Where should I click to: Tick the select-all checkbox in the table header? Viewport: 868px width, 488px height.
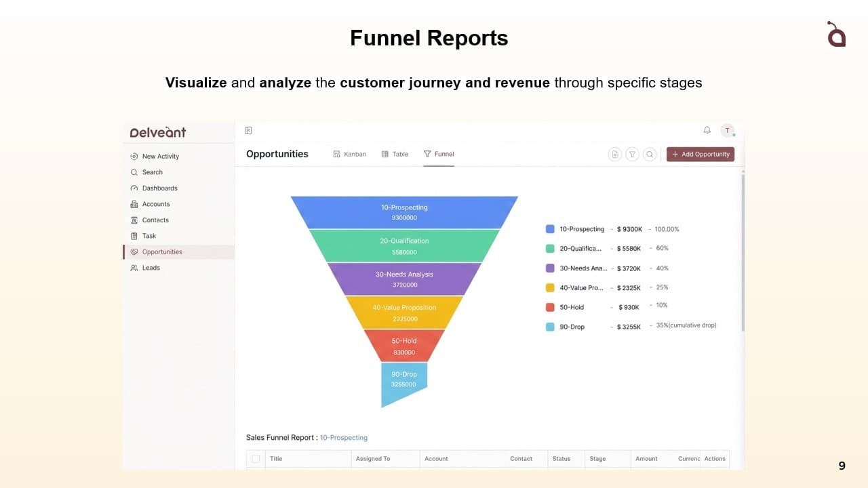pyautogui.click(x=256, y=459)
